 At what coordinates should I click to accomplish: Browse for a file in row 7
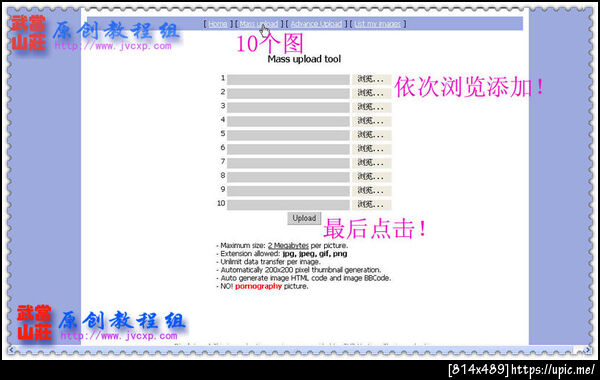pos(371,163)
